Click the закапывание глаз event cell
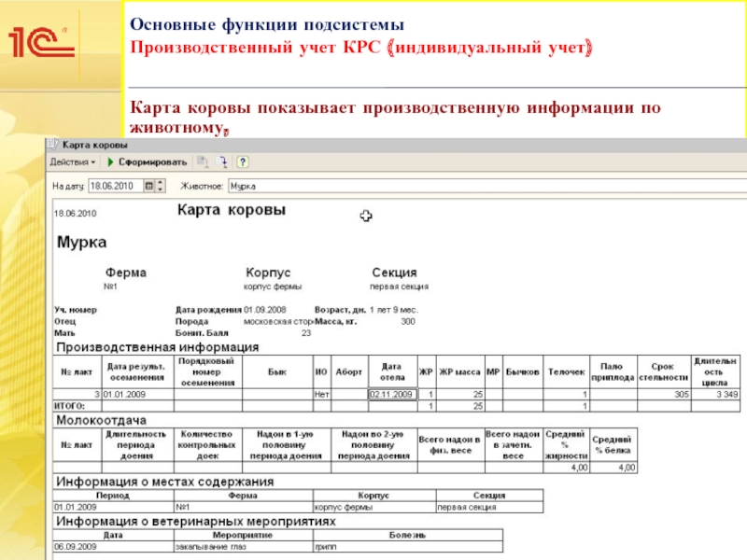The width and height of the screenshot is (747, 560). coord(244,547)
